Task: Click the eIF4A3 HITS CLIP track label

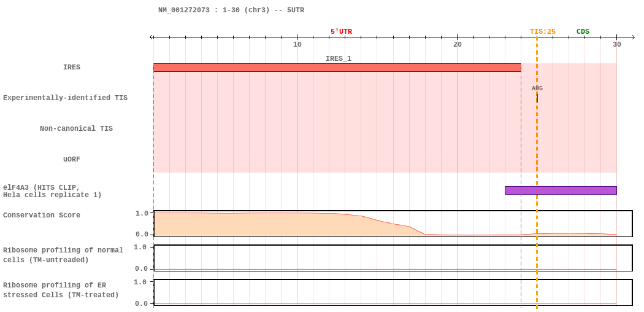Action: tap(52, 192)
